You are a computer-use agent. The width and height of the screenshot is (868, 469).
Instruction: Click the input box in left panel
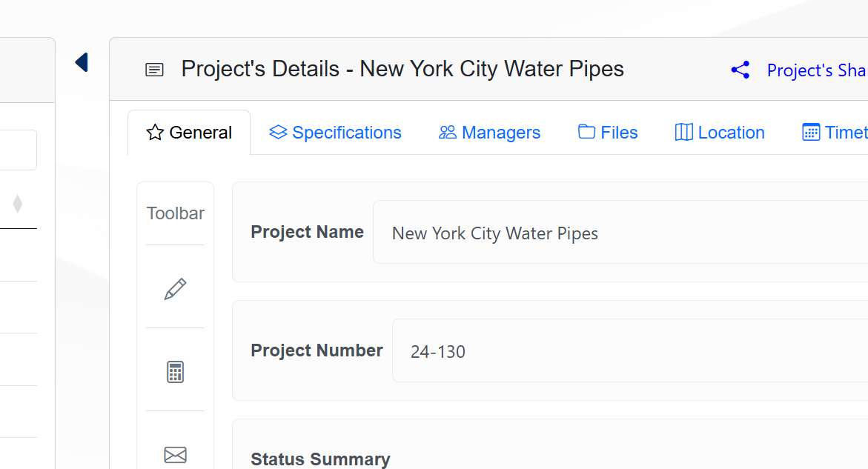pyautogui.click(x=18, y=150)
